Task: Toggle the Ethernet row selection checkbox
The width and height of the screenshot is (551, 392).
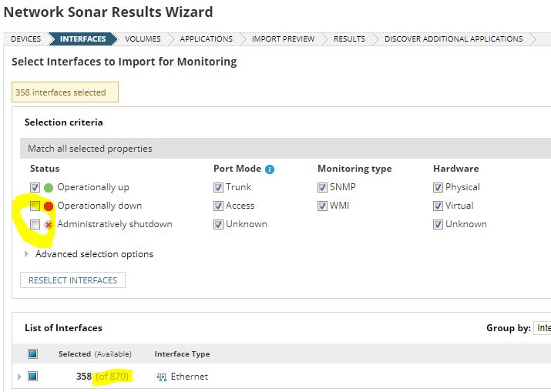Action: 32,377
